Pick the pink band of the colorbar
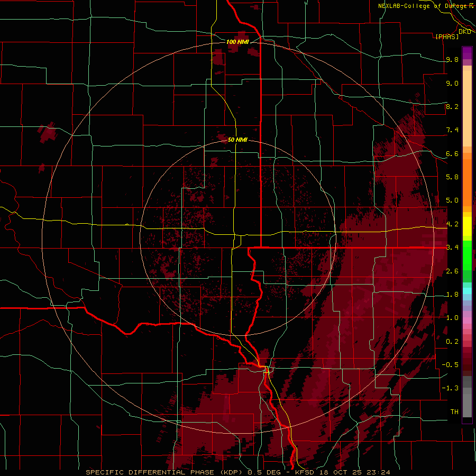Screen dimensions: 476x476 coord(467,321)
